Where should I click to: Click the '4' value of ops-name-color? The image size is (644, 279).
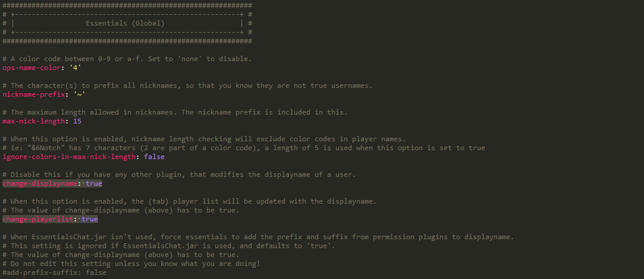pyautogui.click(x=76, y=68)
